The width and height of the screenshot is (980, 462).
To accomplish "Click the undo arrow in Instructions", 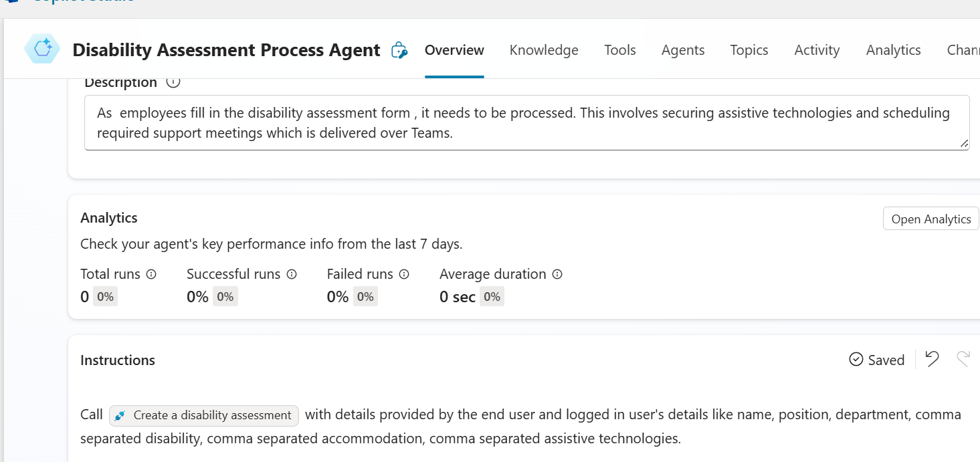I will [932, 360].
